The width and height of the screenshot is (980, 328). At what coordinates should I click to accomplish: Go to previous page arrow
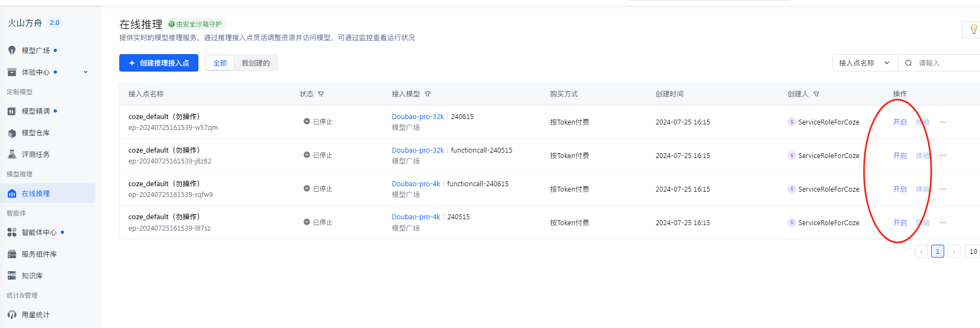pyautogui.click(x=921, y=251)
